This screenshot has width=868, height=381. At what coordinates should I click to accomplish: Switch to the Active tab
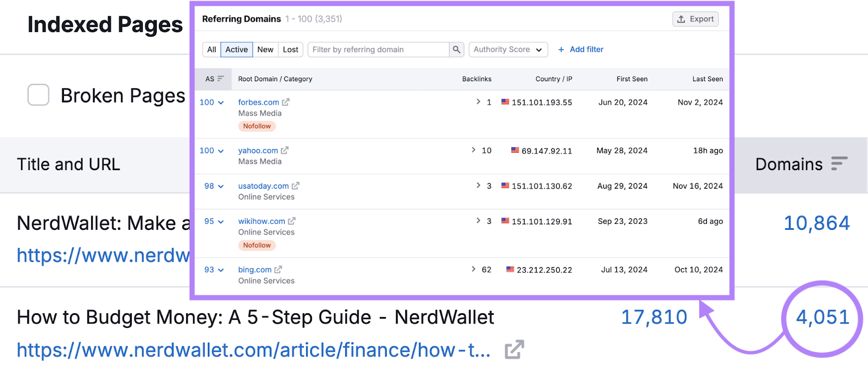point(237,50)
